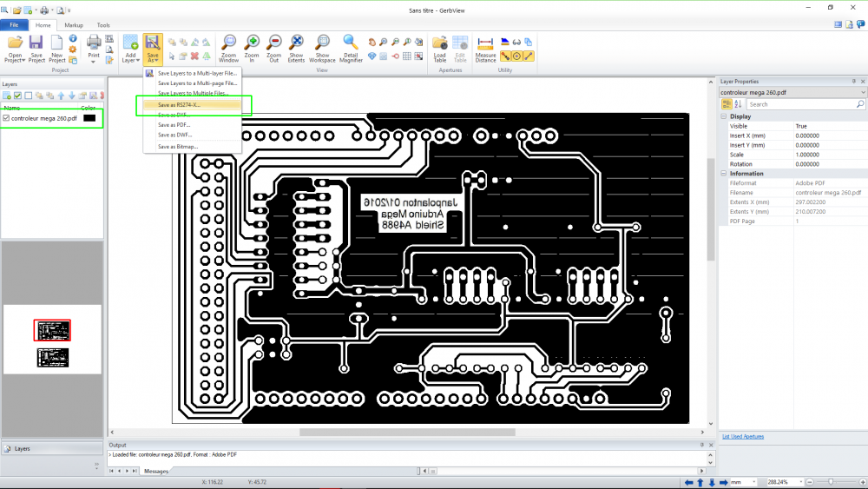Click the black layer color swatch
Screen dimensions: 868x489
coord(89,118)
